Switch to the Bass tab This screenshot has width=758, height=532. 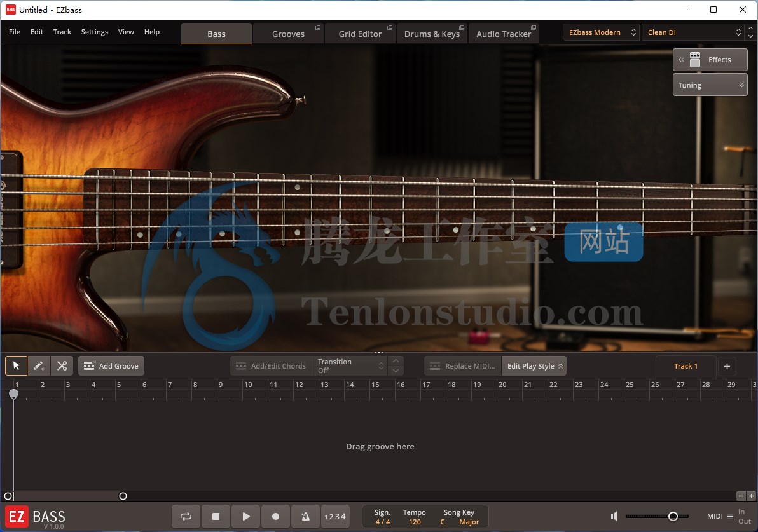[217, 34]
